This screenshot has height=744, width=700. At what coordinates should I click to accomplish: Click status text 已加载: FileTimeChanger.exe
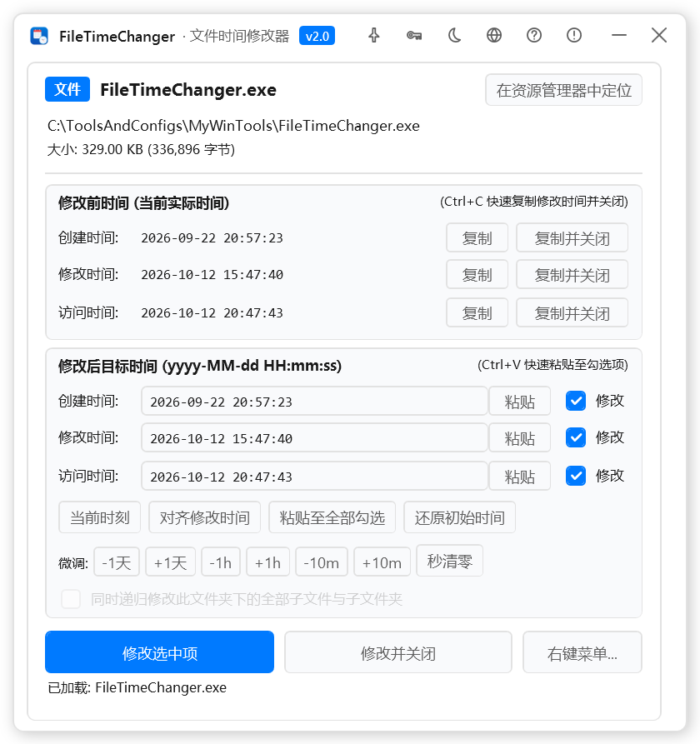coord(137,687)
